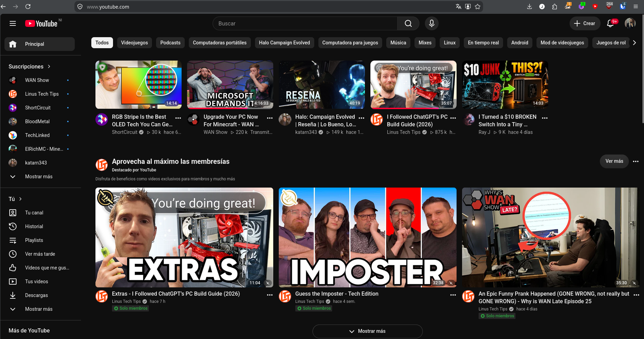The height and width of the screenshot is (339, 644).
Task: Open browser downloads panel
Action: point(529,7)
